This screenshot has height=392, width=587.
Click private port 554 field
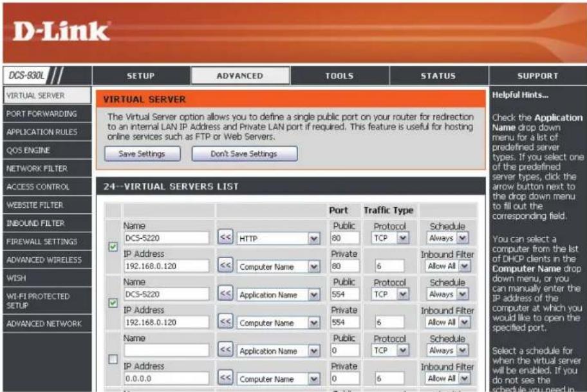click(x=344, y=322)
